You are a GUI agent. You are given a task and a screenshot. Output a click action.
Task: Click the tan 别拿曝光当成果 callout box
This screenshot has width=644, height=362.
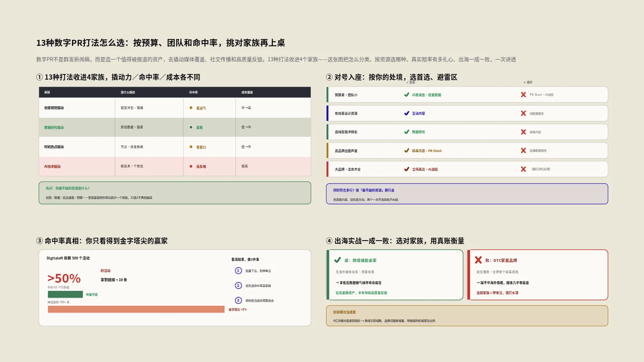pos(467,316)
